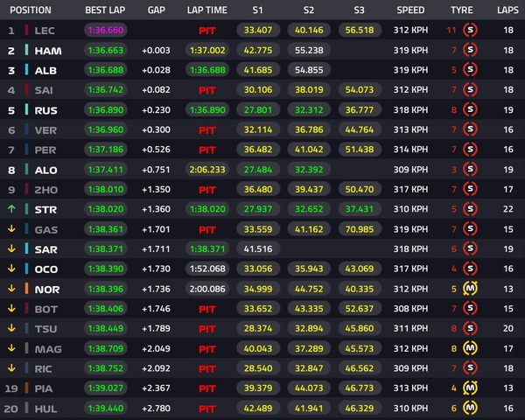Viewport: 525px width, 420px height.
Task: Click the soft tyre icon in RUS row
Action: click(470, 110)
